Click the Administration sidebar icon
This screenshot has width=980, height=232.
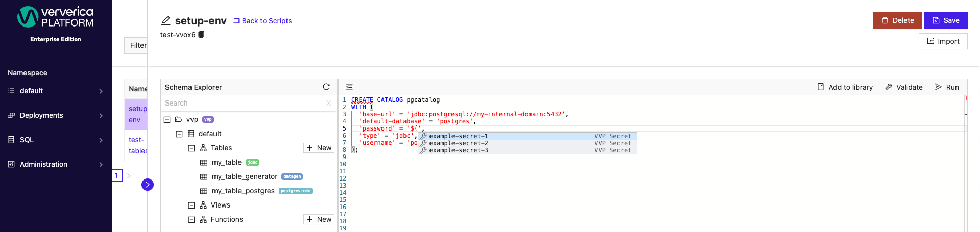(x=11, y=164)
